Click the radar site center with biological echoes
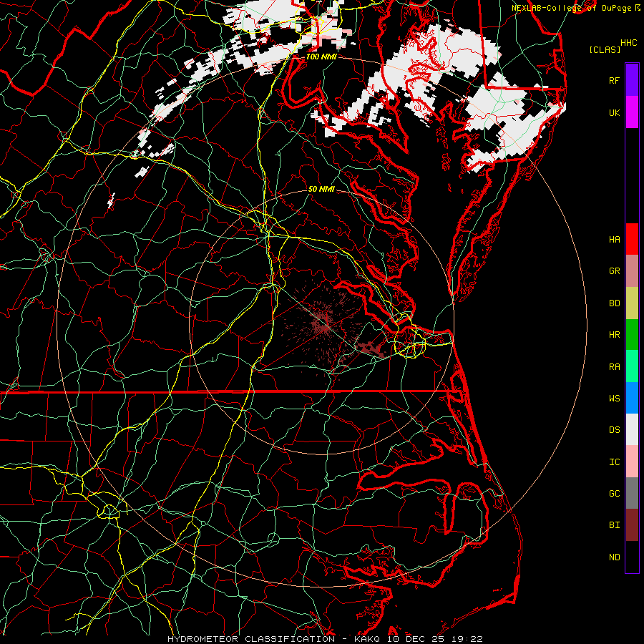The width and height of the screenshot is (644, 644). (322, 323)
